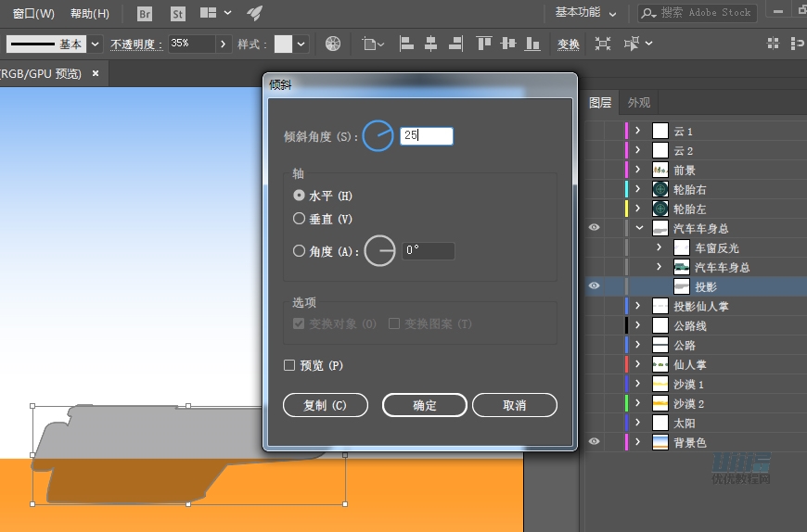Image resolution: width=807 pixels, height=532 pixels.
Task: Select the 垂直 (V) axis radio button
Action: tap(299, 219)
